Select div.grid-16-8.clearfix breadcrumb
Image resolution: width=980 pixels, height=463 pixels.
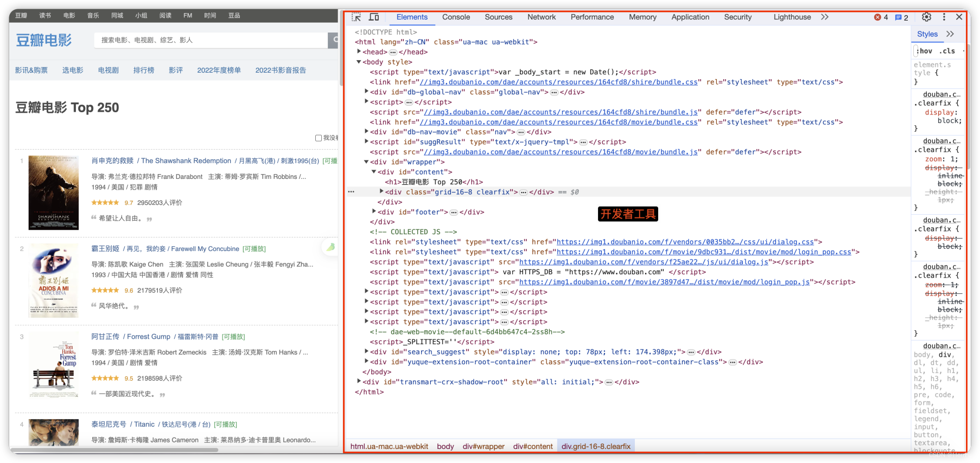pos(596,446)
